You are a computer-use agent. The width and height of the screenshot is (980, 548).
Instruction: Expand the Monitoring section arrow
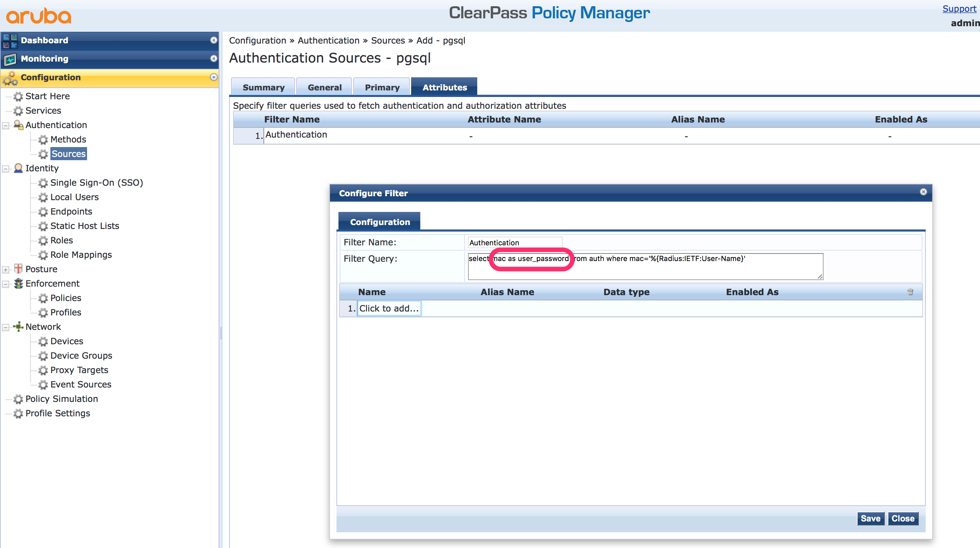click(214, 58)
